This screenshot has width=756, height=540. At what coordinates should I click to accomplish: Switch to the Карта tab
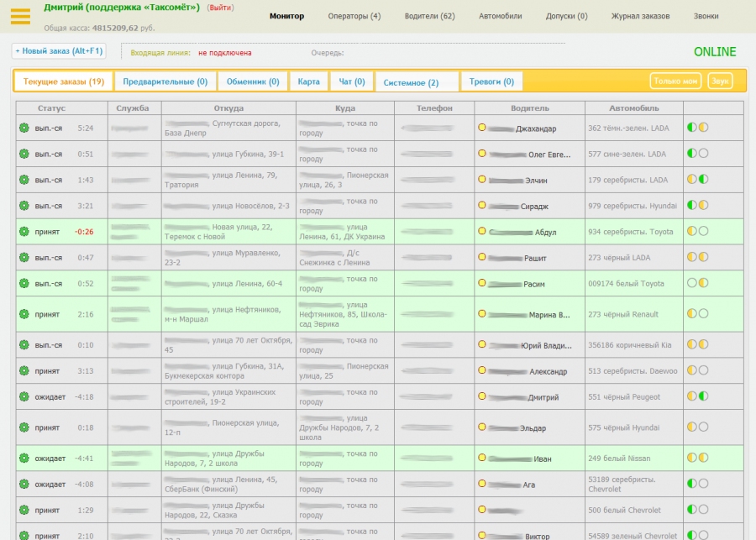coord(308,81)
